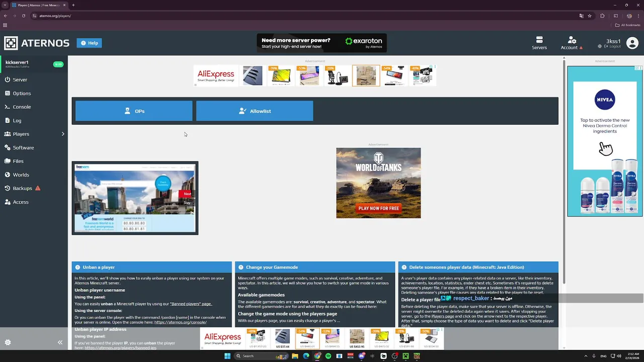The width and height of the screenshot is (644, 362).
Task: Collapse the sidebar with double chevron
Action: 60,342
